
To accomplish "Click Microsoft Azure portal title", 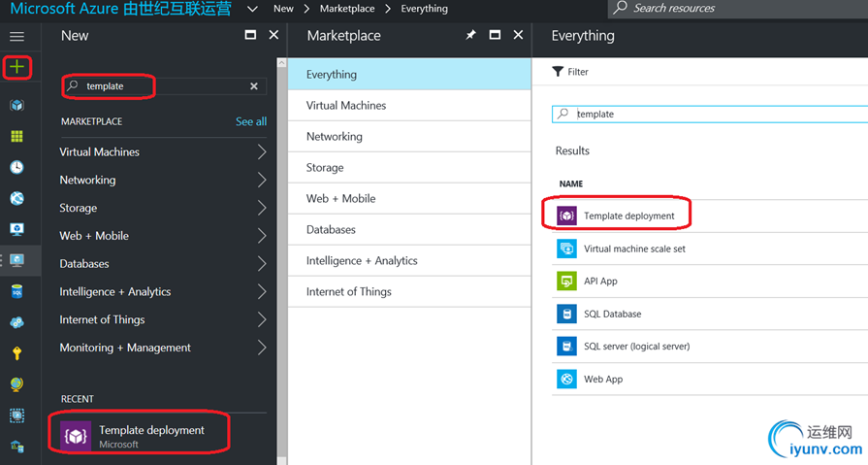I will coord(120,9).
